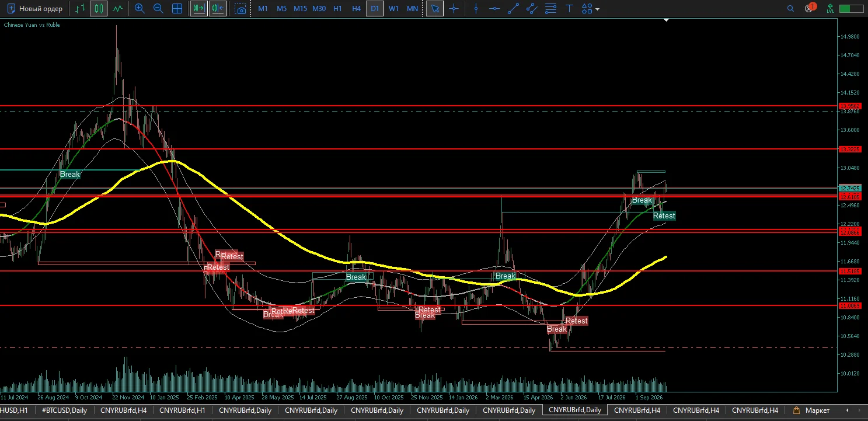Select the D1 timeframe
868x421 pixels.
coord(375,9)
